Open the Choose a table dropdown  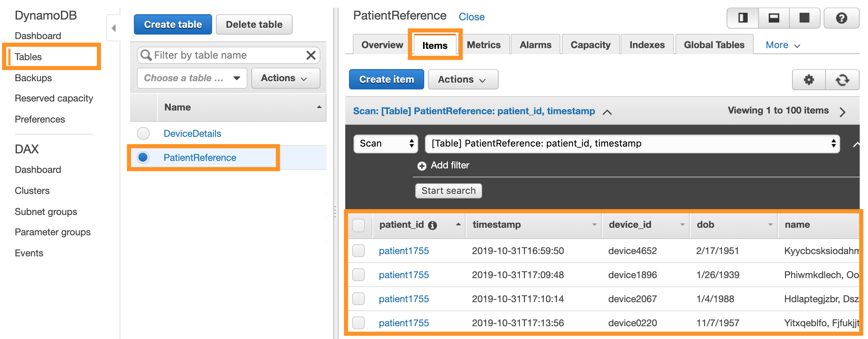(192, 78)
